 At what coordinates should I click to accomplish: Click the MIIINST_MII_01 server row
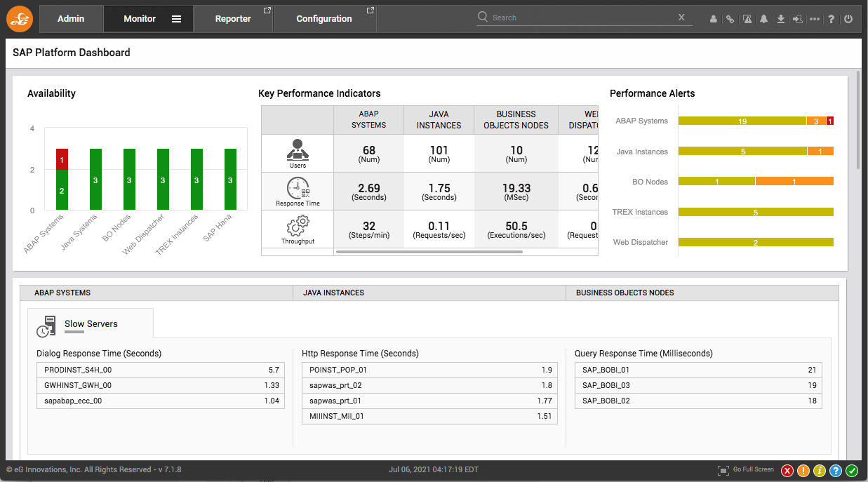[x=429, y=416]
